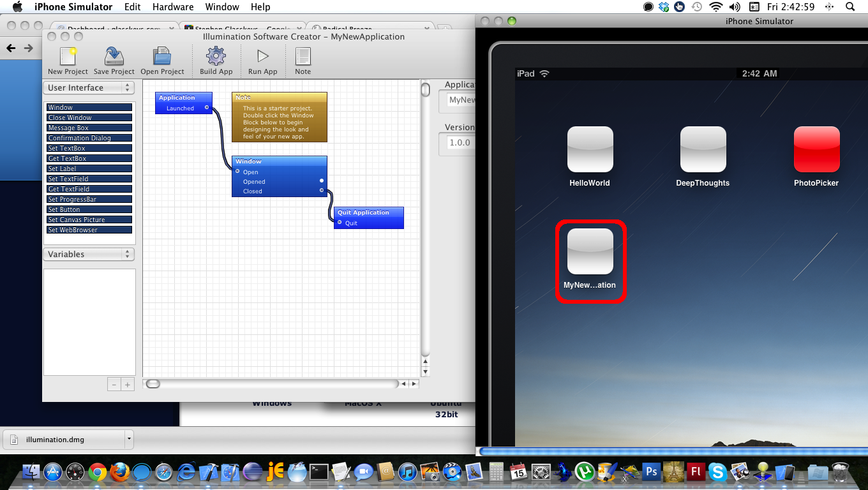Open the Window menu in menu bar
Screen dimensions: 868x490
[222, 7]
